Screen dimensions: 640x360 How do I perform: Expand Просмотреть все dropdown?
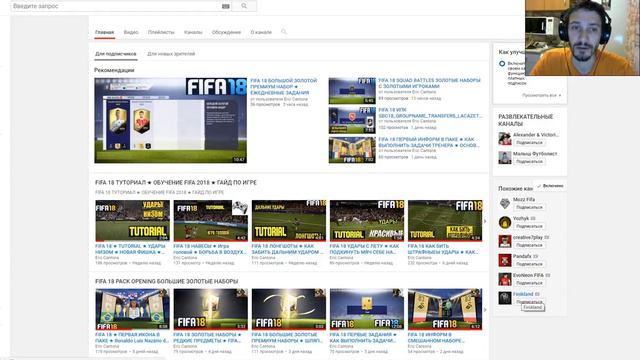[x=542, y=95]
